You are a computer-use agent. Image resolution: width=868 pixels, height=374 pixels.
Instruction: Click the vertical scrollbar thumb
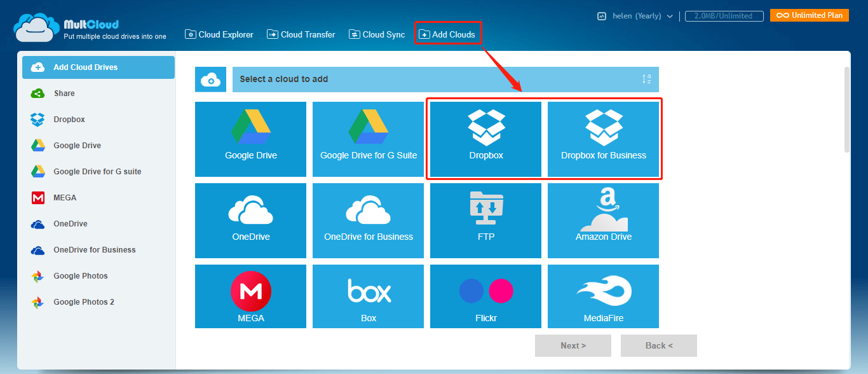click(x=846, y=109)
